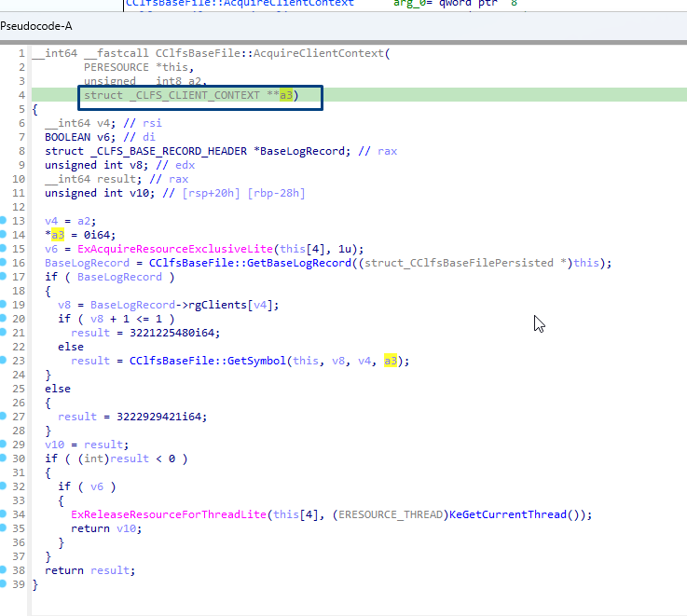687x616 pixels.
Task: Set breakpoint at line 32 dot
Action: point(3,486)
